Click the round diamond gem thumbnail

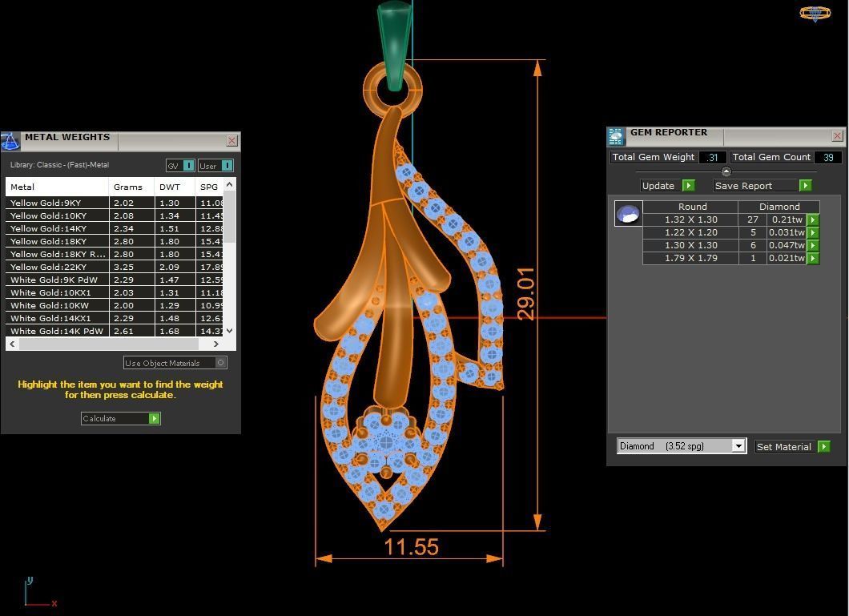pos(628,213)
